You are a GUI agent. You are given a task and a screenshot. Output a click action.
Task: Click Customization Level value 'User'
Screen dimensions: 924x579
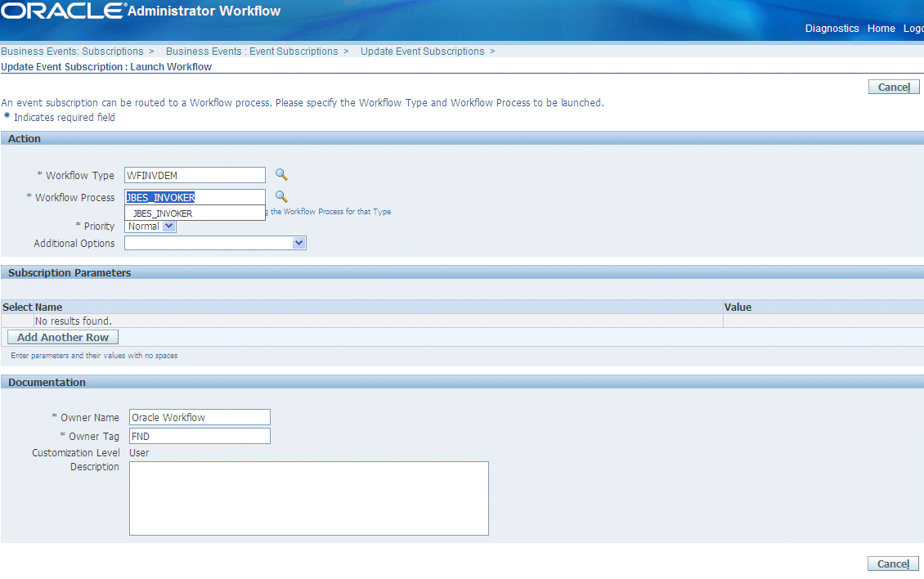point(139,453)
